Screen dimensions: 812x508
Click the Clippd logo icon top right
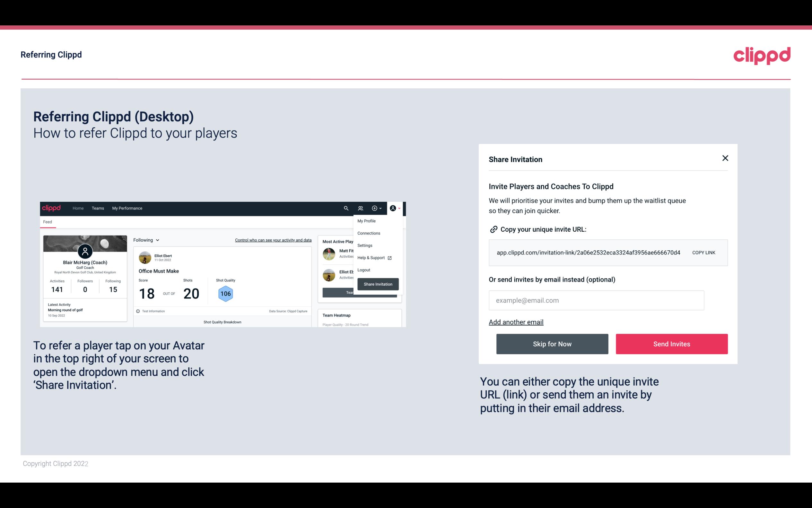[762, 56]
